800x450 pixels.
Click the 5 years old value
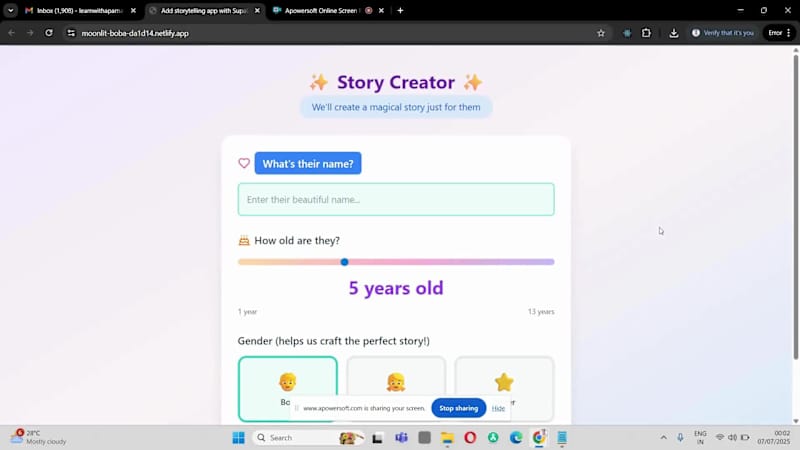396,288
